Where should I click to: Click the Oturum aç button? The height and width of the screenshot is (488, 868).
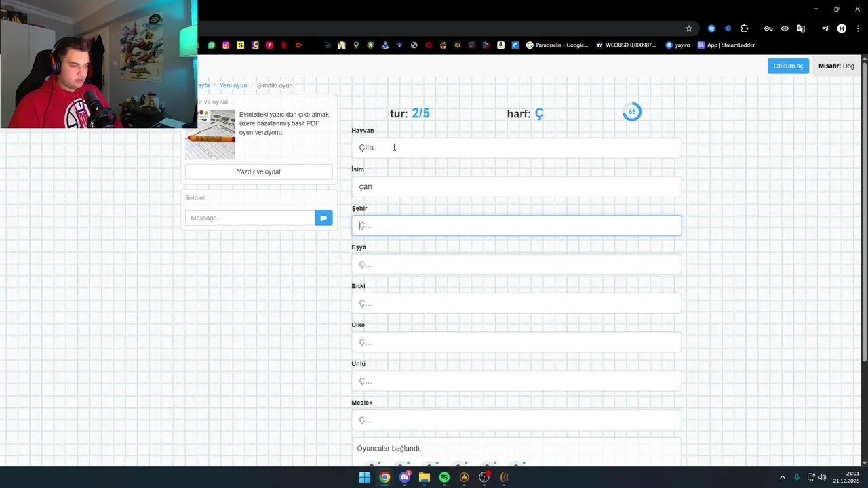tap(788, 66)
